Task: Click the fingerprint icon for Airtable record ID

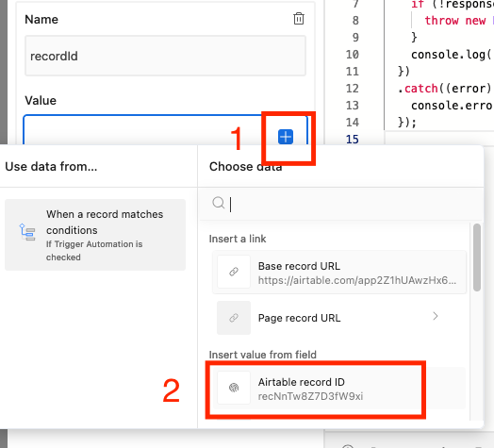Action: 234,388
